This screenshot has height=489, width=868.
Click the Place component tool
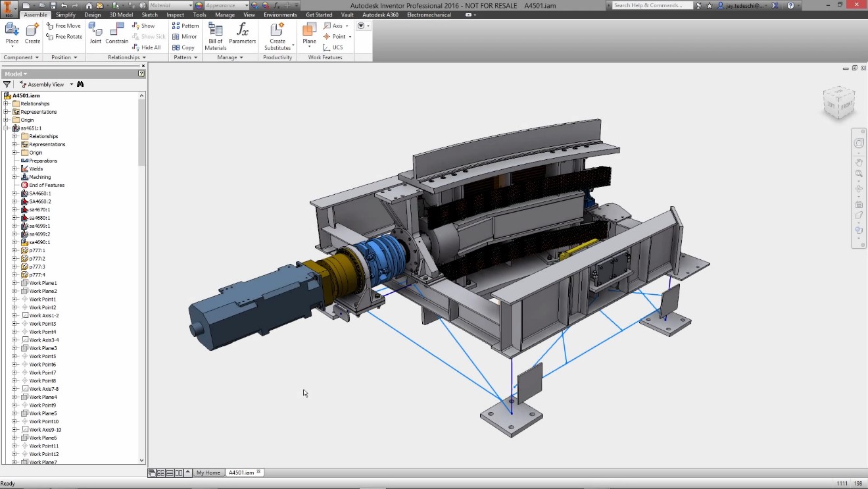(x=12, y=36)
